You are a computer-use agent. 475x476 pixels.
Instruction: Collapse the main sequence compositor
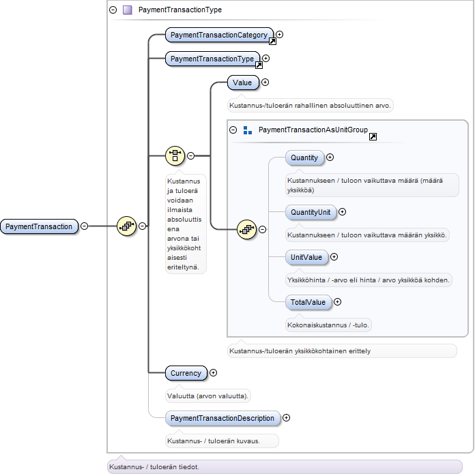tap(142, 226)
